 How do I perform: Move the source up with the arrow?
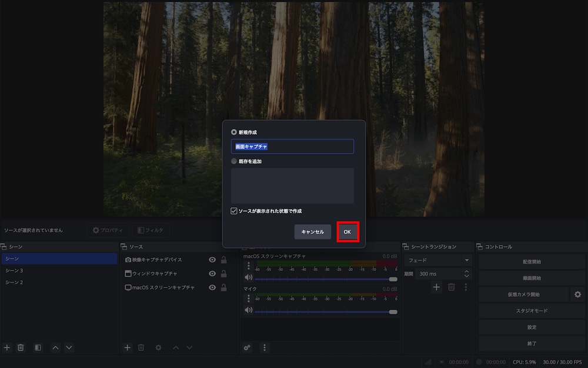(x=176, y=348)
